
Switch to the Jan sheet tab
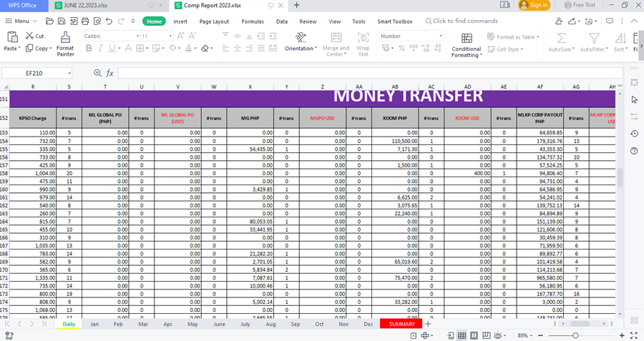click(94, 324)
